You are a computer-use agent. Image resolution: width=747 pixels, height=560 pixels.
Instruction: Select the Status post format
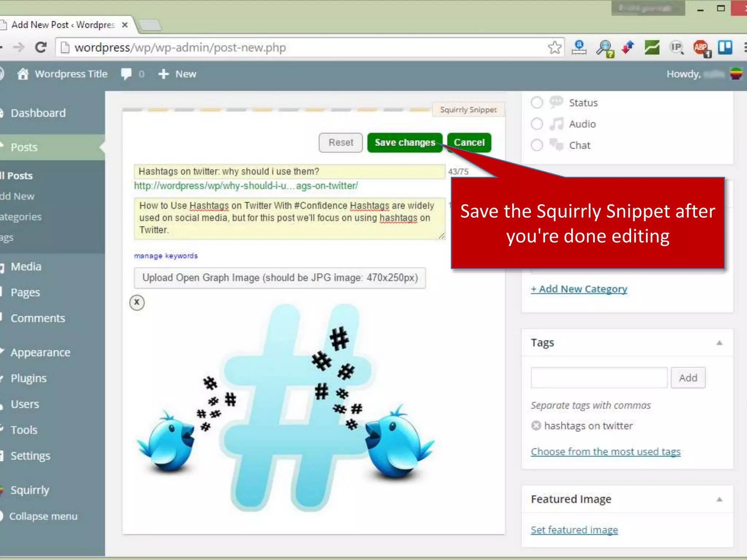pos(537,102)
